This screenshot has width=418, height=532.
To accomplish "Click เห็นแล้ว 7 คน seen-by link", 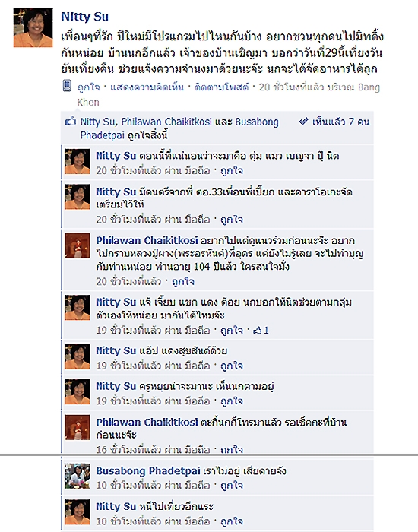I will point(341,122).
